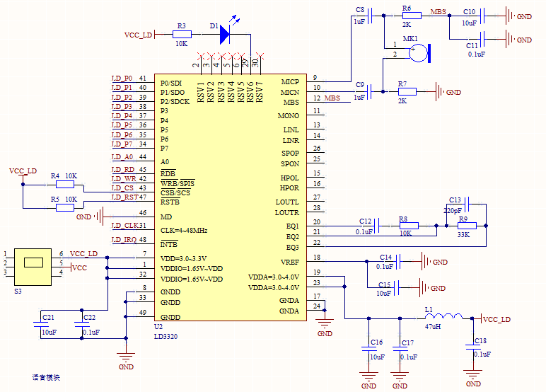The image size is (546, 392).
Task: Click the R9 33K resistor symbol
Action: click(467, 226)
